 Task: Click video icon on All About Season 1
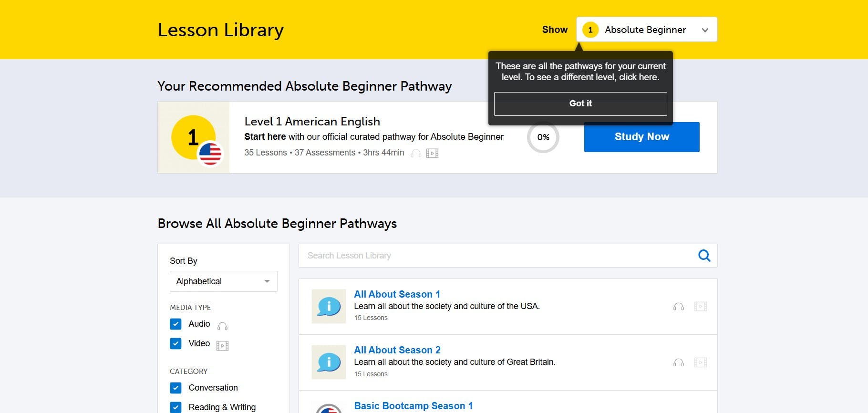700,307
